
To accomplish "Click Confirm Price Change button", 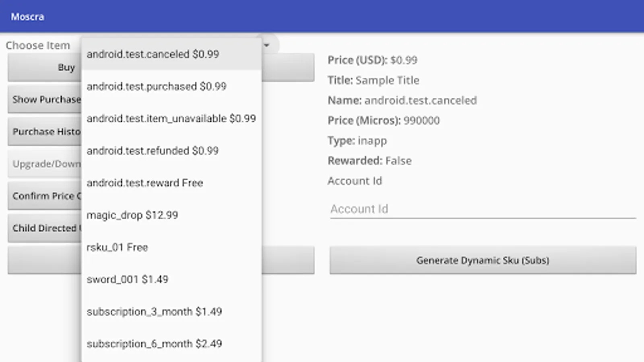I will click(x=44, y=196).
